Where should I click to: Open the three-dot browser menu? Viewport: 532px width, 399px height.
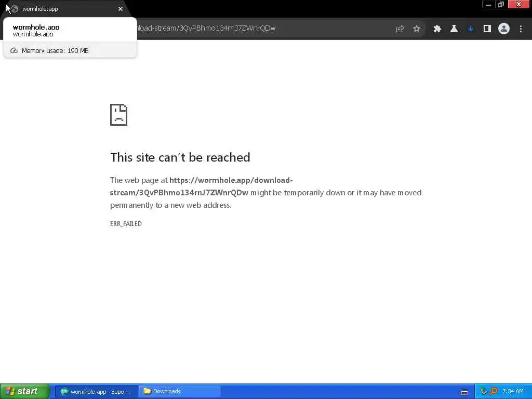(521, 29)
